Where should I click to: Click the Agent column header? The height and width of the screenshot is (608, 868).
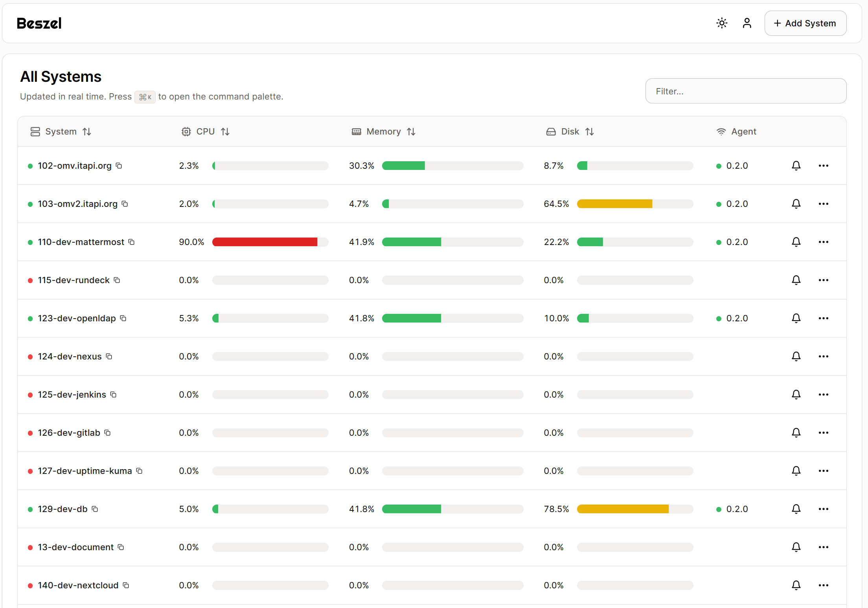point(736,131)
